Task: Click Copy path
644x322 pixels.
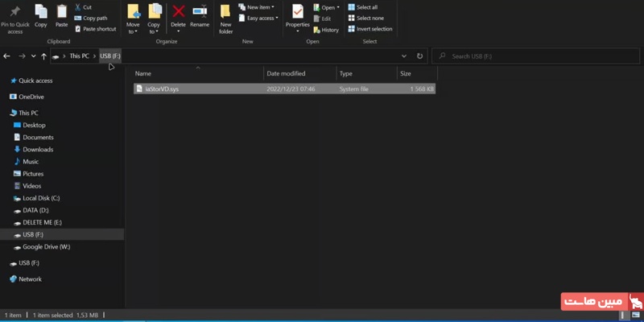Action: pos(91,18)
